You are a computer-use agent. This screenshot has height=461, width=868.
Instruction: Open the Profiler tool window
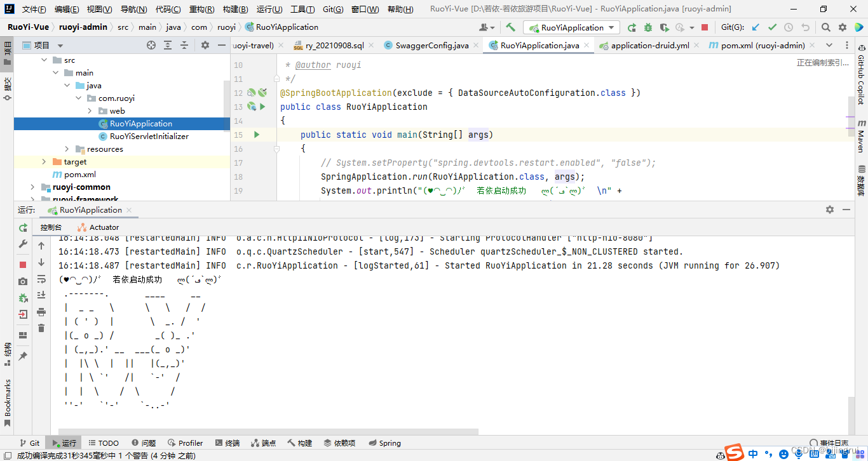click(x=186, y=443)
